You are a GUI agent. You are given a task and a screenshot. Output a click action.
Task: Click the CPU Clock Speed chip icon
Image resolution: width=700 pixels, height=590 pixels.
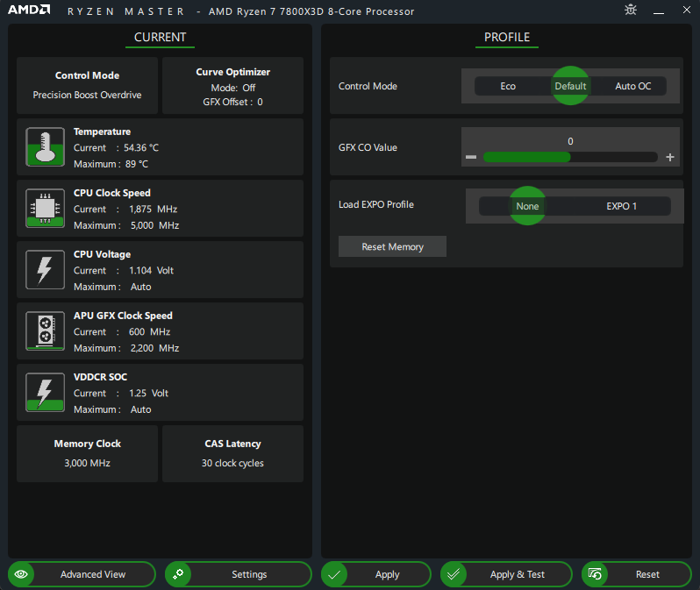(x=45, y=208)
